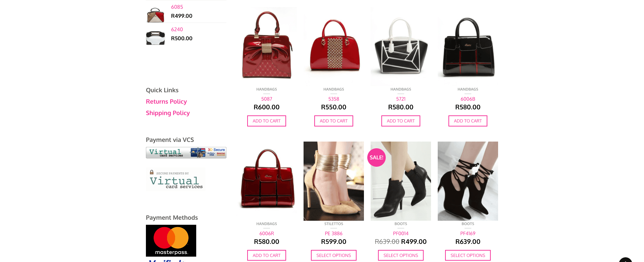Open the 6085 handbag sidebar thumbnail
Viewport: 644px width, 262px height.
tap(155, 15)
